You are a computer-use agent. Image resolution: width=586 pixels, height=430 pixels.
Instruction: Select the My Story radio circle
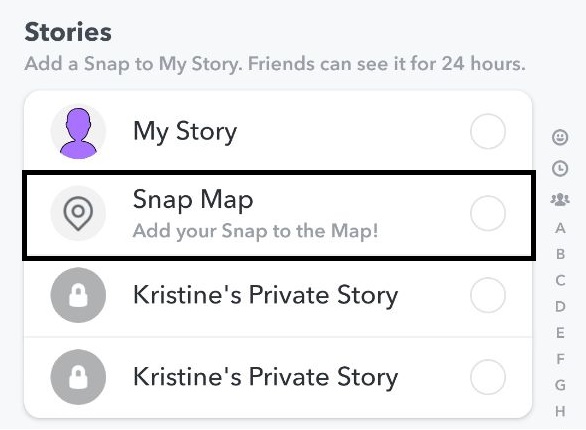pos(488,131)
